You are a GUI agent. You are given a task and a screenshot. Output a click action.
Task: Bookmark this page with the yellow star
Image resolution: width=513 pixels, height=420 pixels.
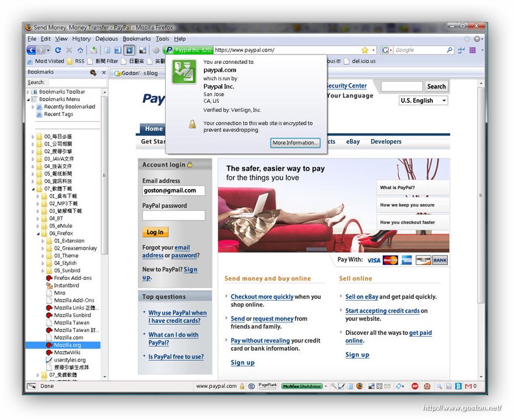(365, 50)
